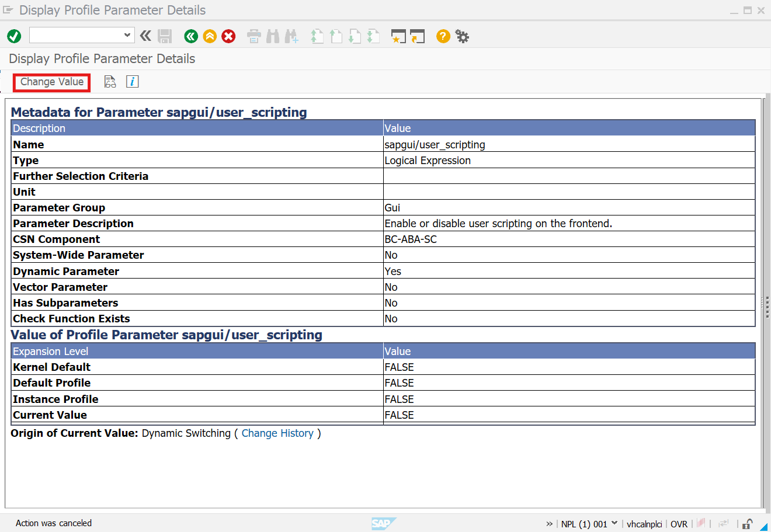
Task: Click the Vector Parameter row label
Action: 60,287
